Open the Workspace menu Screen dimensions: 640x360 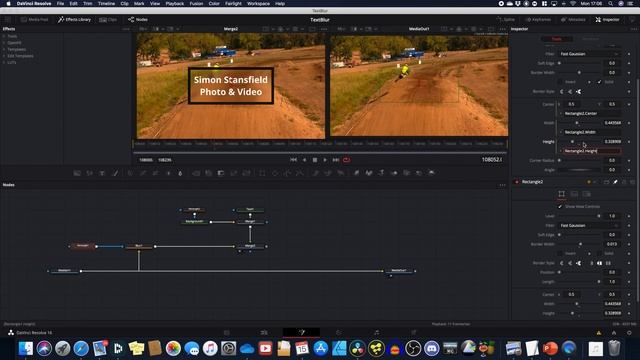click(258, 3)
